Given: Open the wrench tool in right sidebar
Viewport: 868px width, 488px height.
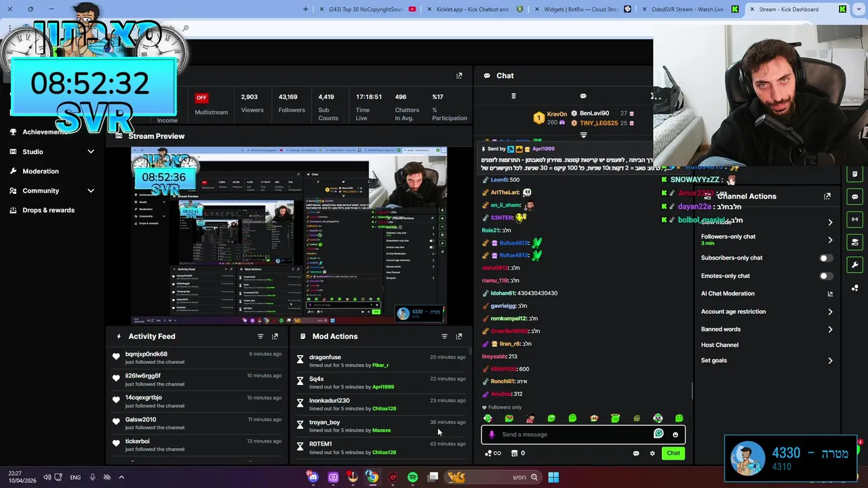Looking at the screenshot, I should click(x=855, y=265).
